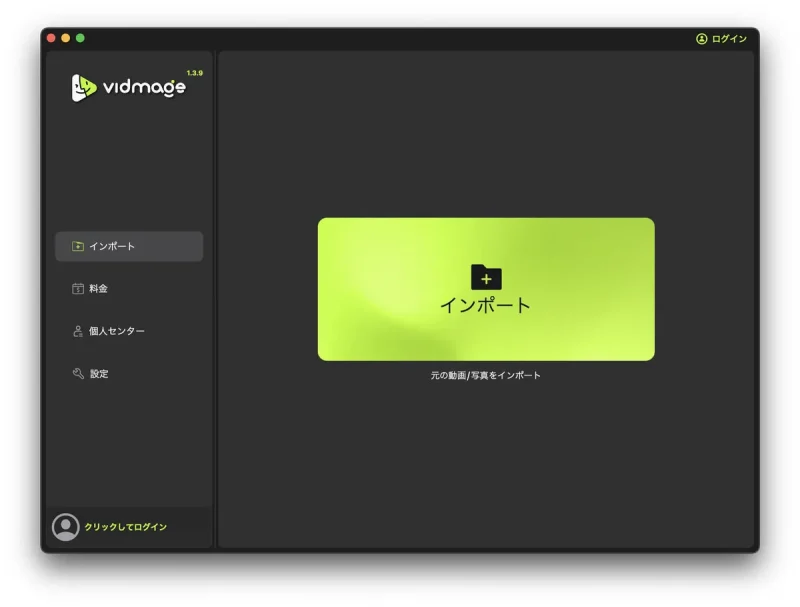Click the gray avatar icon at the sidebar bottom
800x607 pixels.
click(x=66, y=527)
